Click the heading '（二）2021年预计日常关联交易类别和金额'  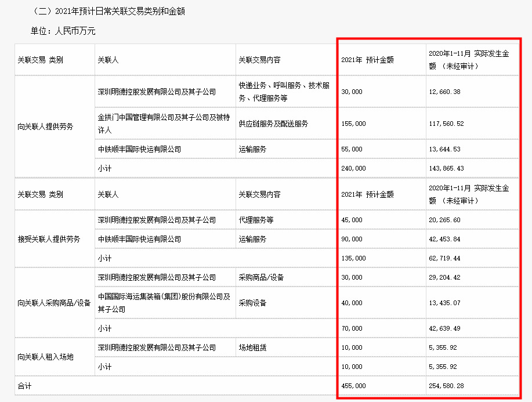pos(108,11)
